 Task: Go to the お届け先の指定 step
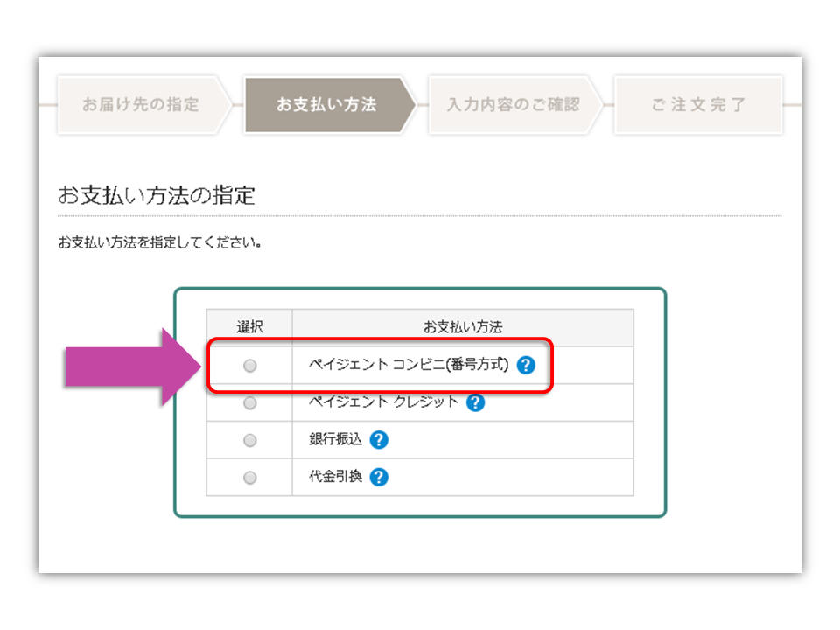pyautogui.click(x=142, y=104)
